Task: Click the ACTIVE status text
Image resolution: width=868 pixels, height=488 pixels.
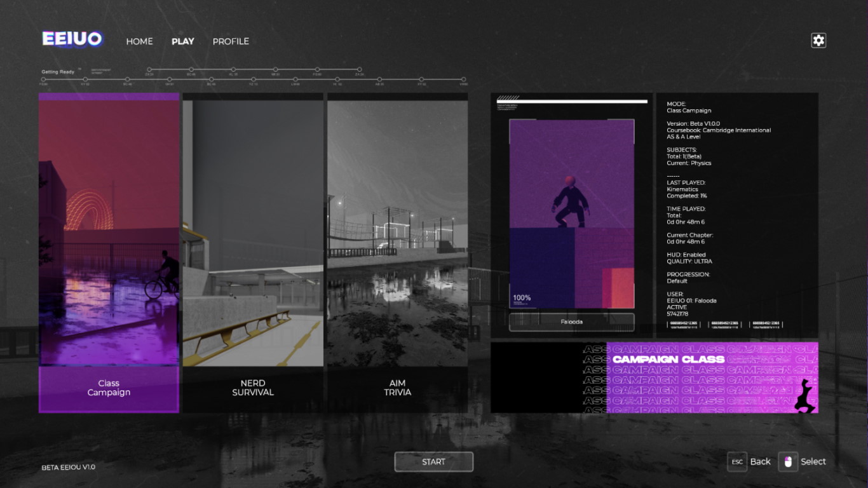Action: (x=677, y=308)
